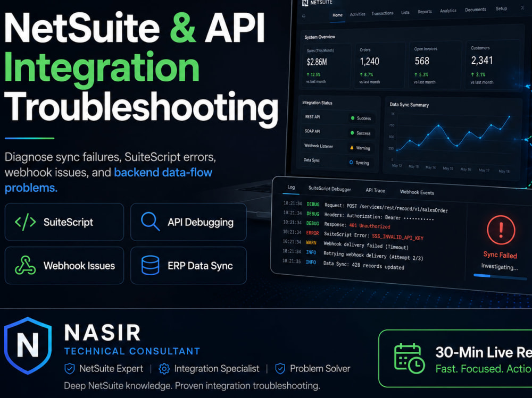The image size is (532, 398).
Task: Open the Transactions menu
Action: point(383,13)
